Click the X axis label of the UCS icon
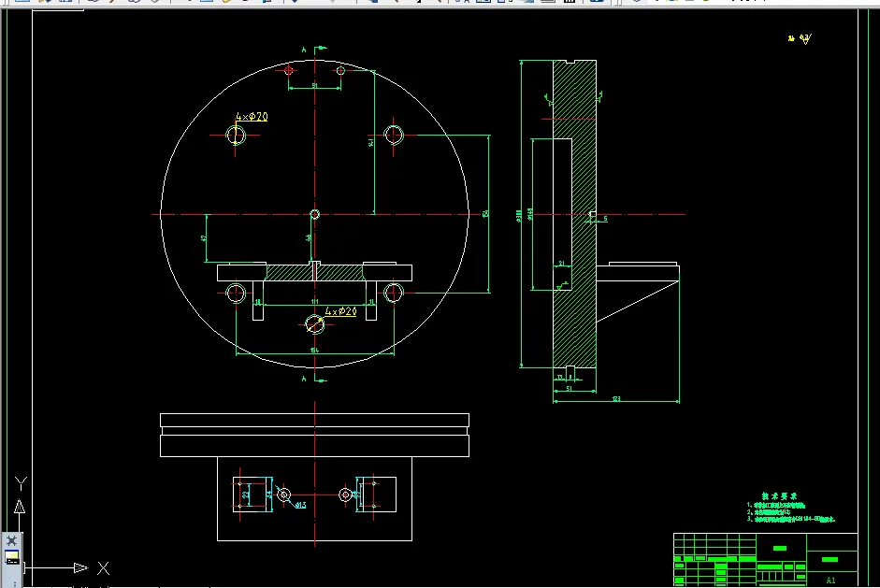 click(x=103, y=568)
